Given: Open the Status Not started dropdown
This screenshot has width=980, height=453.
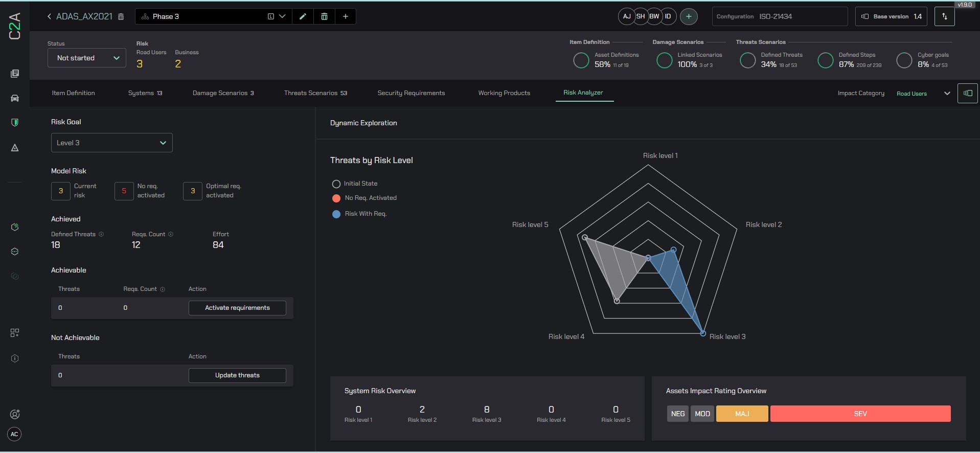Looking at the screenshot, I should [87, 58].
